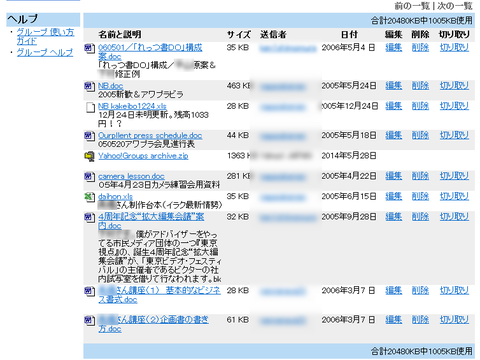Edit the 講座(1) file via 編集

[393, 290]
